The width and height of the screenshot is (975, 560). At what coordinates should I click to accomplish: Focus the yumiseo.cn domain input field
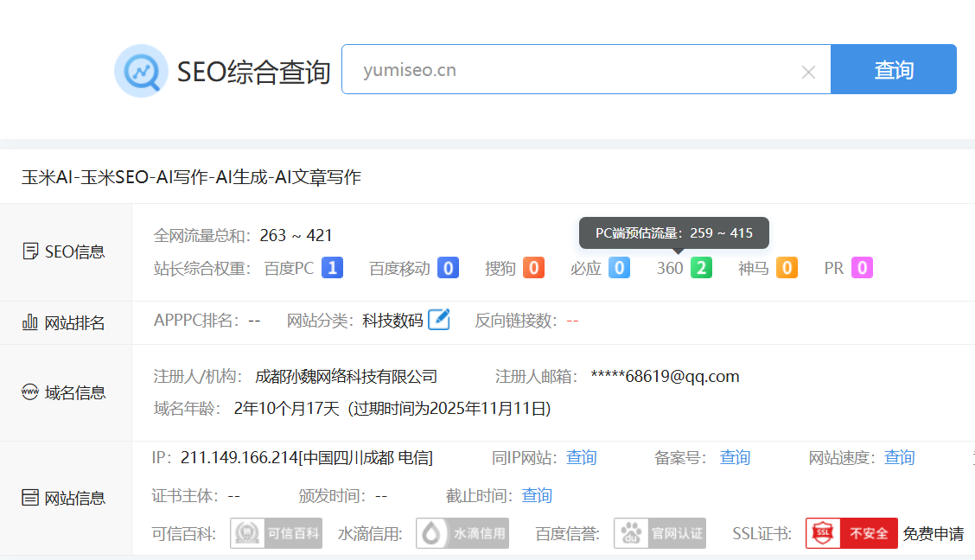coord(570,70)
